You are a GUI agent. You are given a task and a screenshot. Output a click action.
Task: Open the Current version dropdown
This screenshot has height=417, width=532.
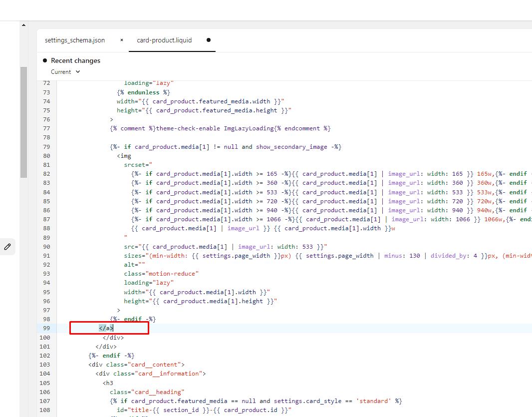point(65,71)
